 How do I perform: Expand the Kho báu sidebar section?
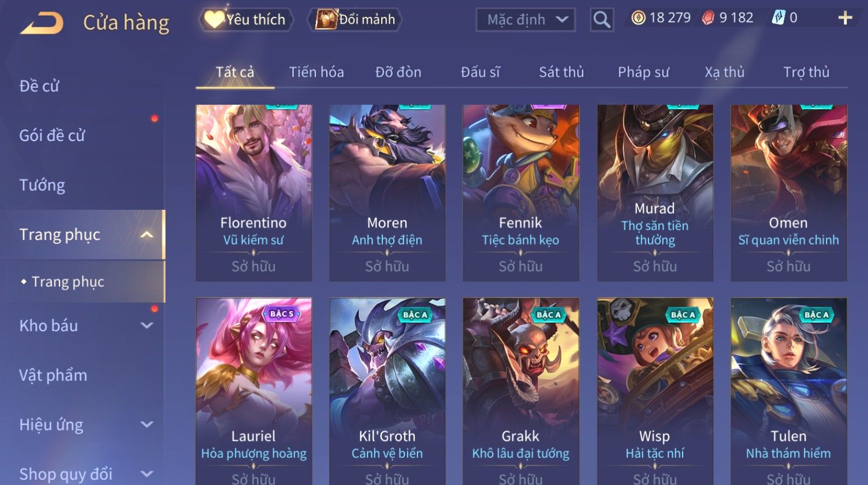pos(147,325)
